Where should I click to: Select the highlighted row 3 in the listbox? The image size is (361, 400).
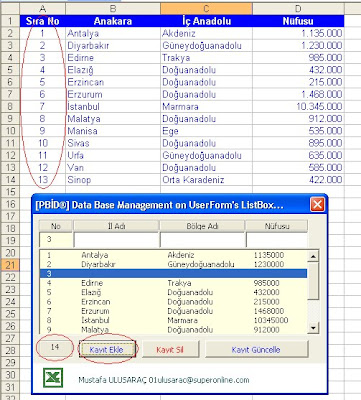(x=173, y=274)
